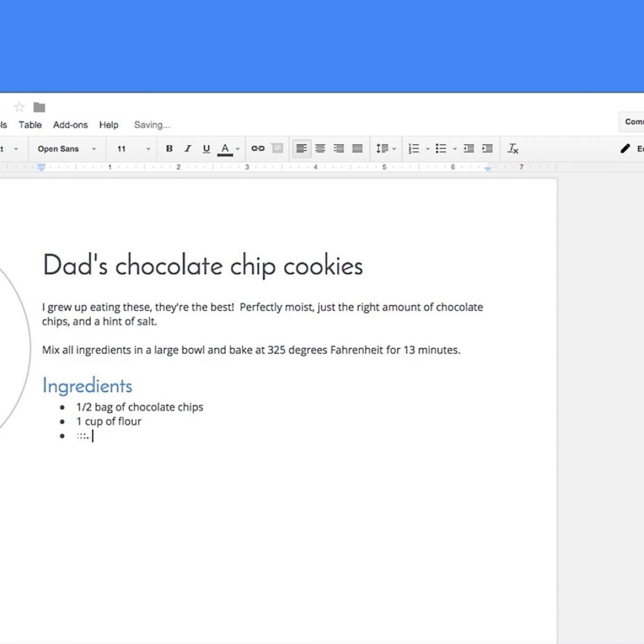Click the clear formatting icon
This screenshot has height=644, width=644.
[x=513, y=149]
